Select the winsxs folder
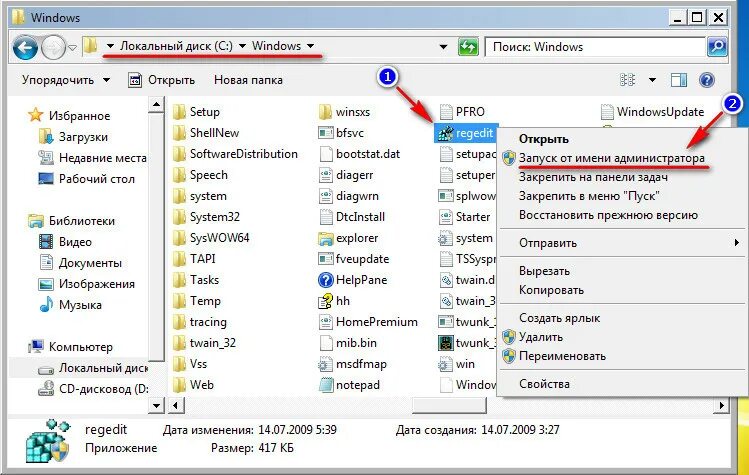This screenshot has width=749, height=475. point(344,112)
